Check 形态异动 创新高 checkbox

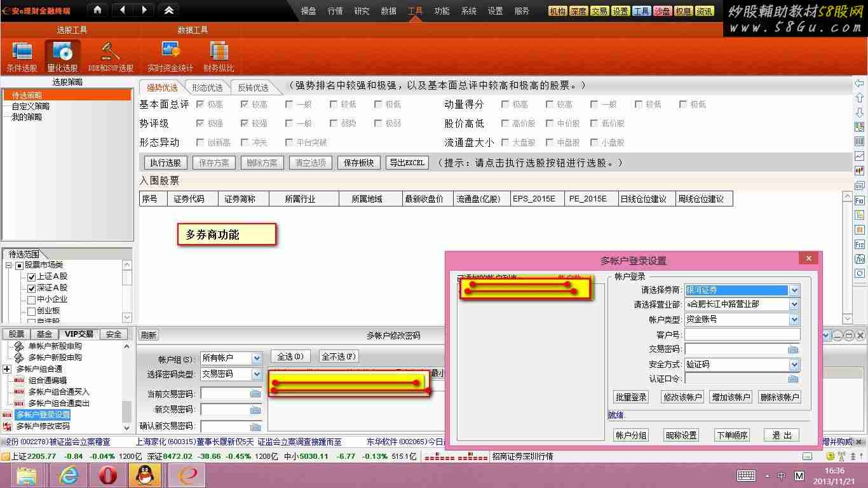tap(200, 142)
